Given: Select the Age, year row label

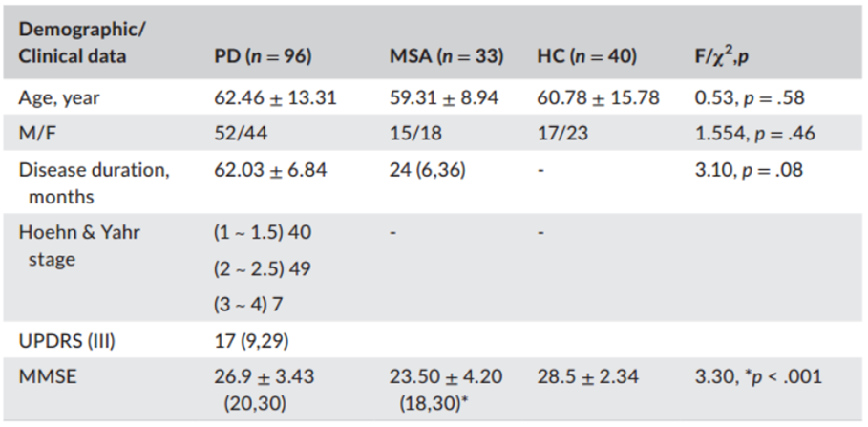Looking at the screenshot, I should pos(59,97).
